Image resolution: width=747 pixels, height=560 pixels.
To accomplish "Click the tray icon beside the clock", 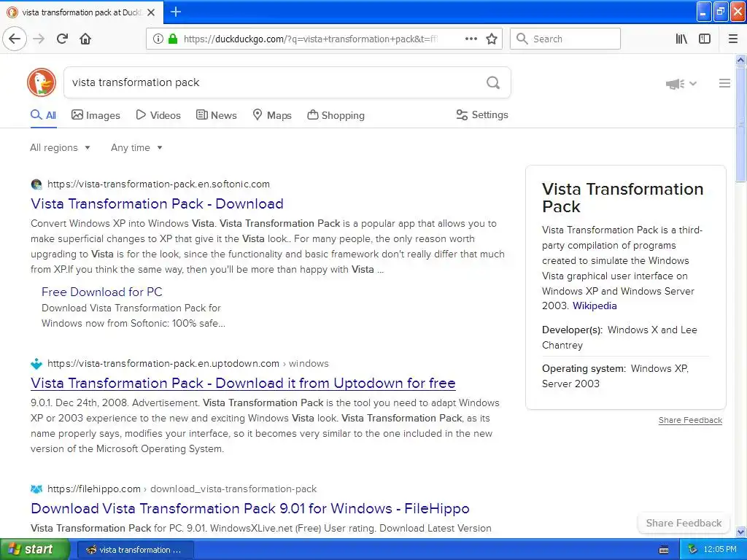I will 693,550.
